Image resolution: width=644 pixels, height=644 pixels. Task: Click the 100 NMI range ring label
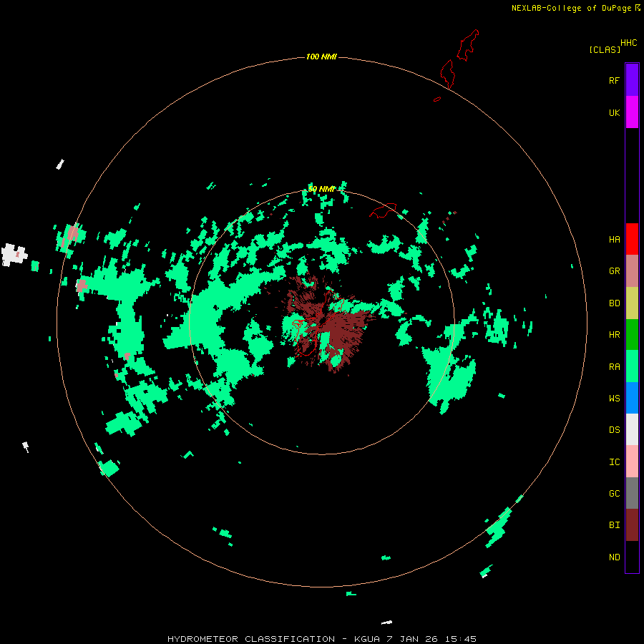pyautogui.click(x=321, y=57)
